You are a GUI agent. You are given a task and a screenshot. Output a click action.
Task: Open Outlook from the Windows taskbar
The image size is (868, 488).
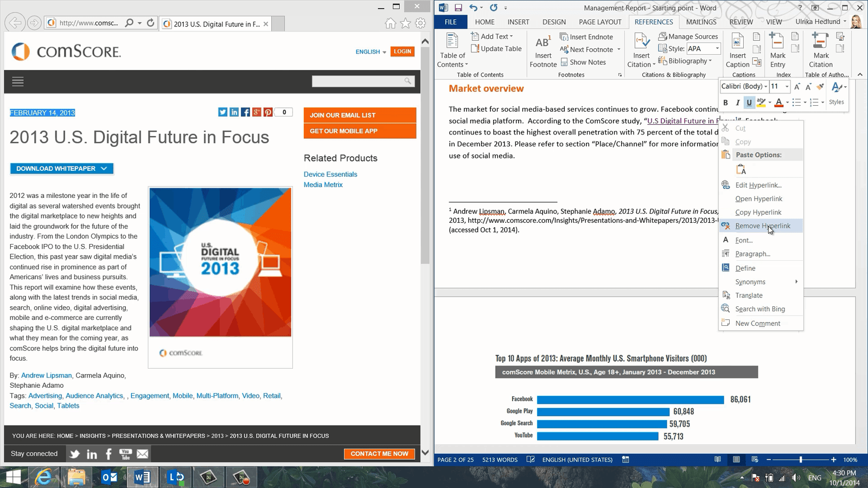click(109, 477)
